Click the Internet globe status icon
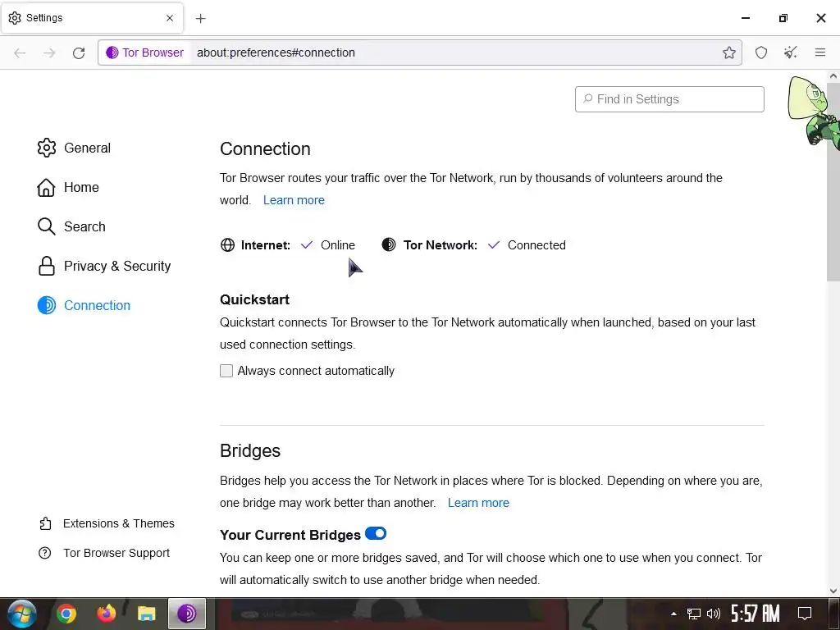840x630 pixels. point(228,245)
